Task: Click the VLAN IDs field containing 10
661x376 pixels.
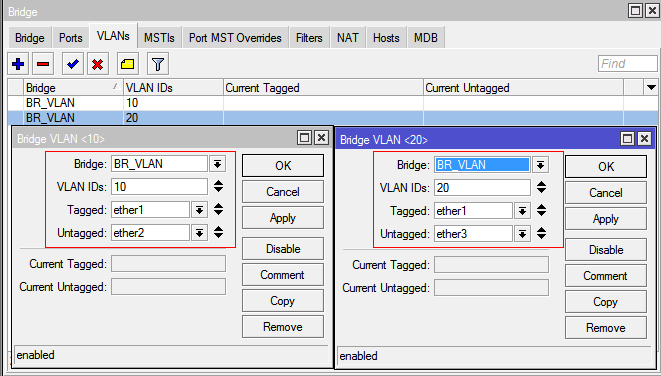Action: [x=159, y=187]
